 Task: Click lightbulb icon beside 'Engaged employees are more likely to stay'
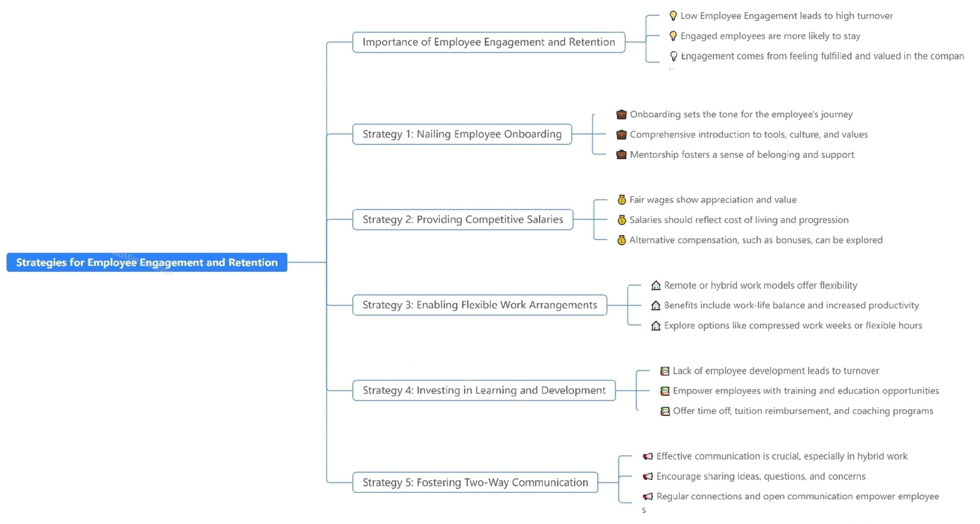click(673, 36)
